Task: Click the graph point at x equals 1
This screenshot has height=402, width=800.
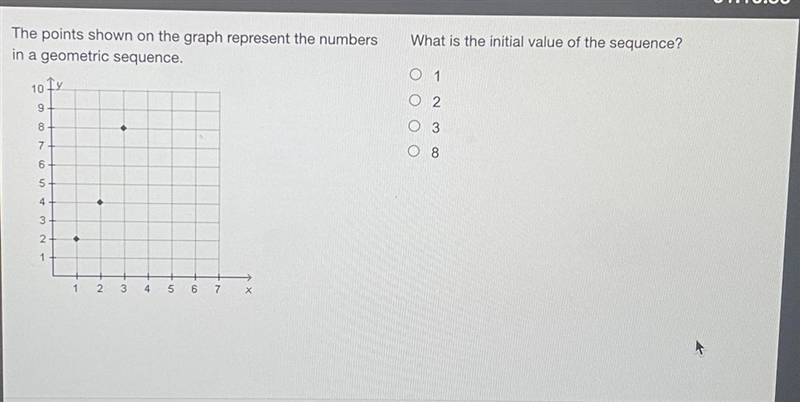Action: click(76, 239)
